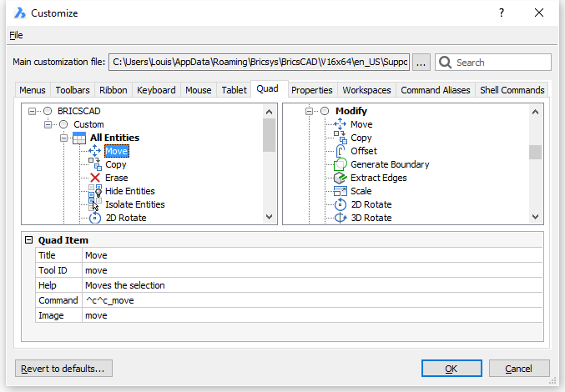
Task: Open the Command Aliases tab
Action: click(436, 90)
